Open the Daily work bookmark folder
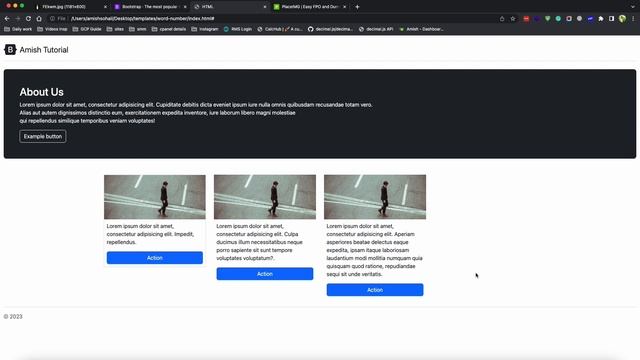The height and width of the screenshot is (360, 640). click(18, 29)
